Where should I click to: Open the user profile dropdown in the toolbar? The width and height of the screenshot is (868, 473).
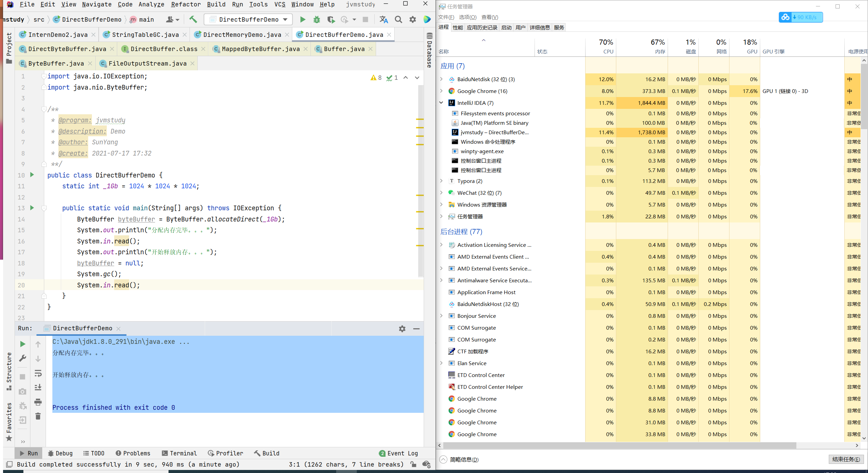click(x=173, y=20)
